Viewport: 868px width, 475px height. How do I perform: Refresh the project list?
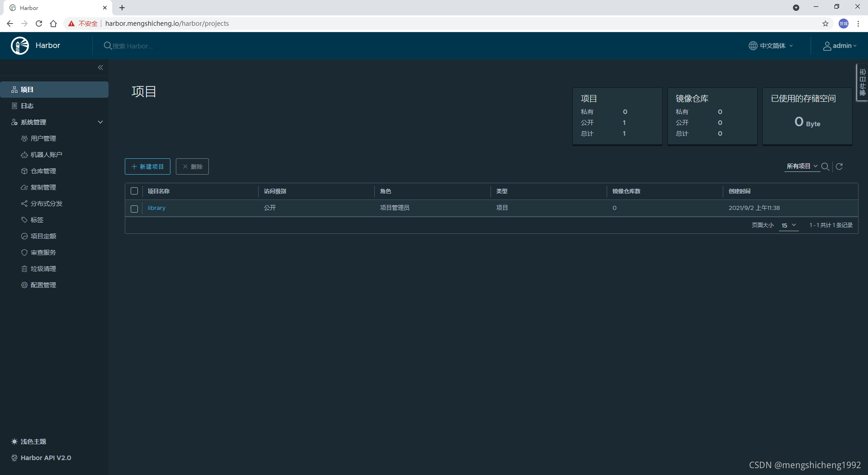pyautogui.click(x=840, y=166)
